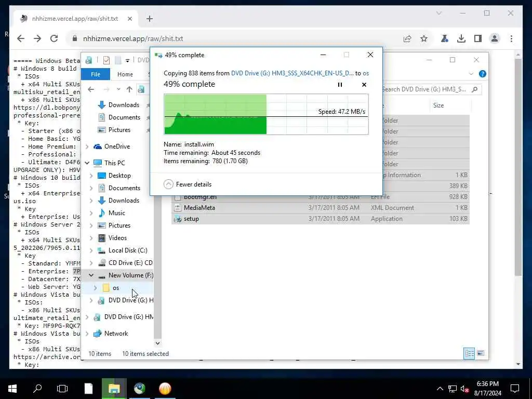
Task: Select the 'os' folder in tree
Action: [116, 288]
